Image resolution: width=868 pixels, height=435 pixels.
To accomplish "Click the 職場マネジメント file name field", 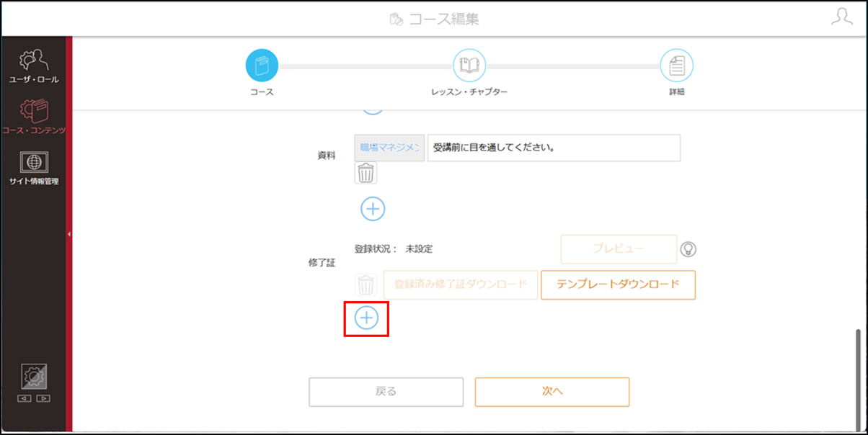I will 389,148.
